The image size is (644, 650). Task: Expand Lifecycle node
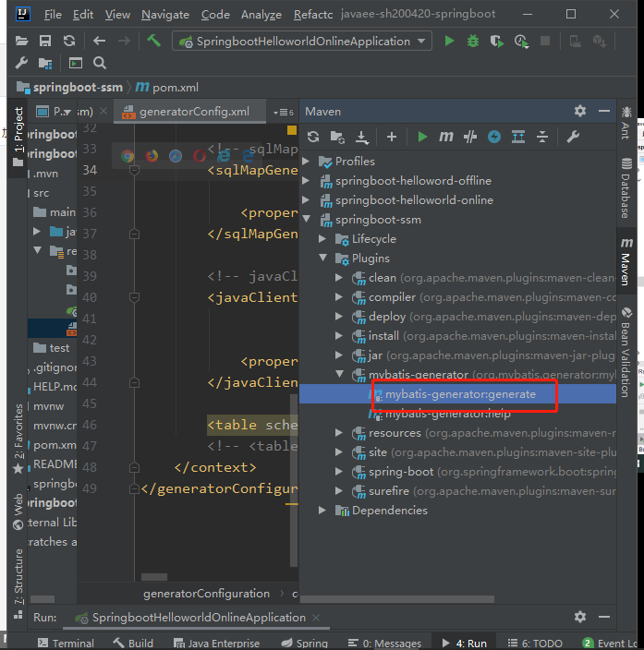(x=322, y=239)
